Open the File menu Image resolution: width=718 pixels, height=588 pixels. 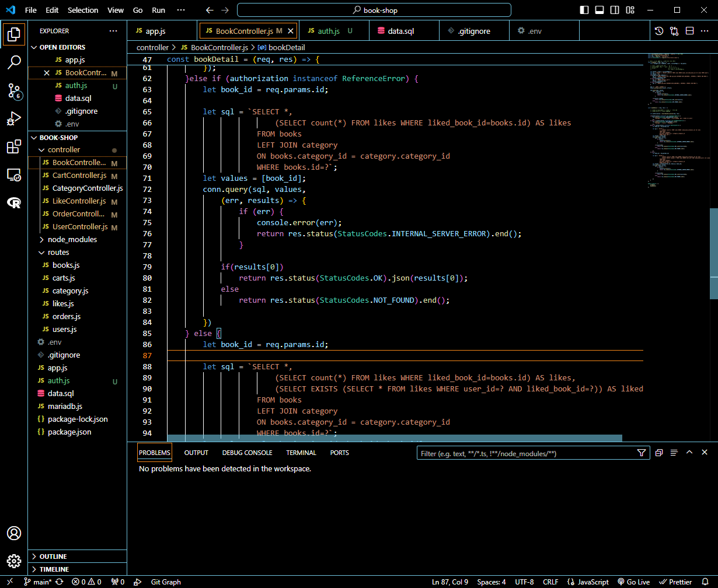[31, 10]
